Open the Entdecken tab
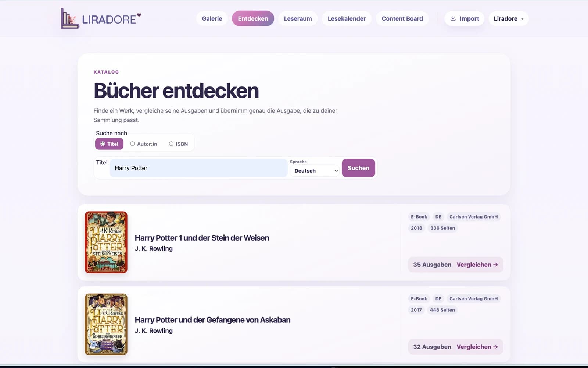The width and height of the screenshot is (588, 368). click(253, 18)
